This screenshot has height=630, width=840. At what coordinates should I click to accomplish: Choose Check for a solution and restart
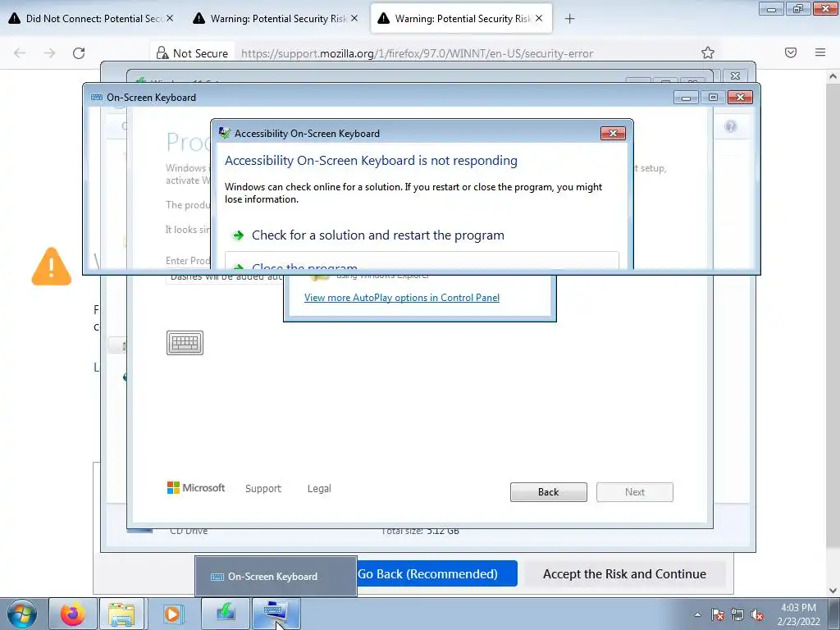tap(377, 235)
